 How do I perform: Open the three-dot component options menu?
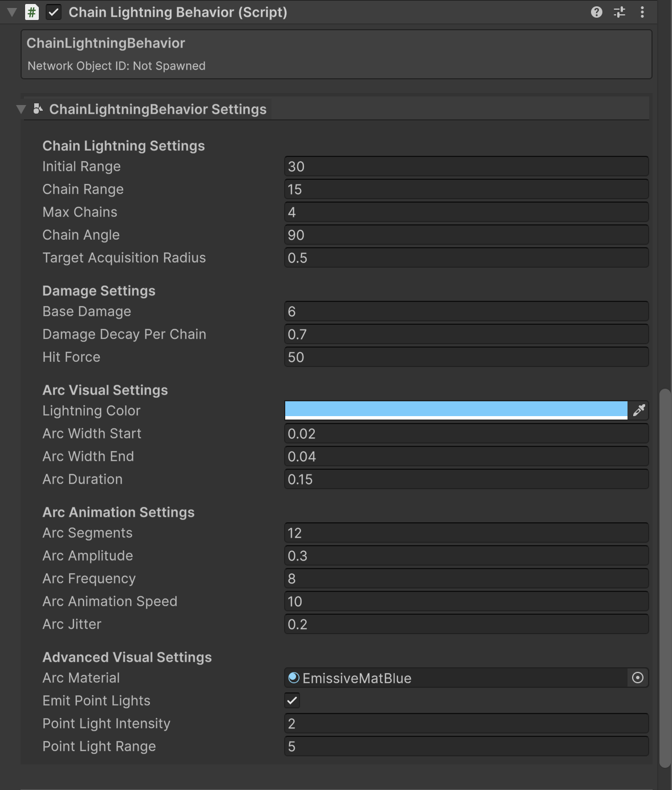[x=642, y=11]
